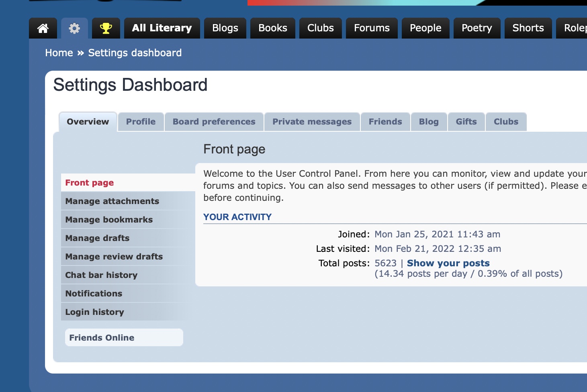Open the trophy awards icon
The image size is (587, 392).
tap(106, 28)
